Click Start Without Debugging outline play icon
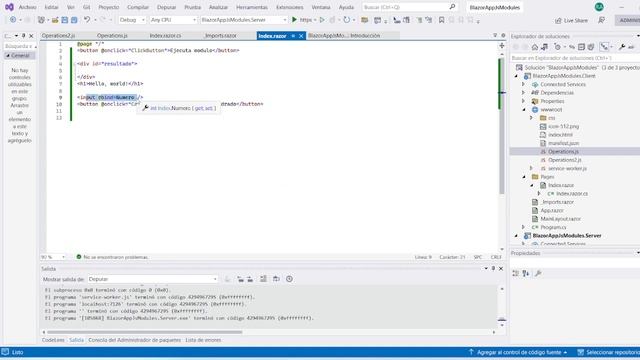This screenshot has width=640, height=360. click(x=322, y=20)
